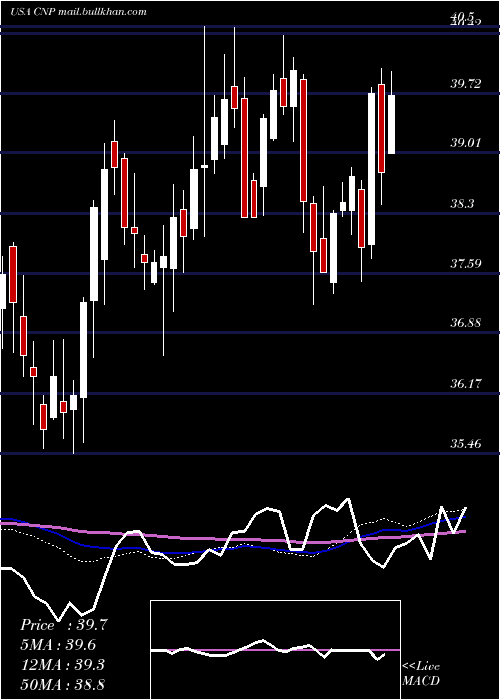The height and width of the screenshot is (700, 500).
Task: Select the 36.88 price axis label
Action: point(466,323)
